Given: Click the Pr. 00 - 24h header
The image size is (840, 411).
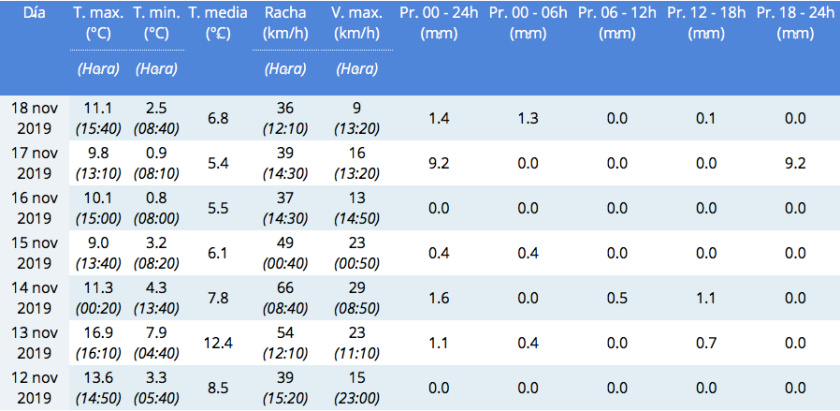Looking at the screenshot, I should coord(439,24).
